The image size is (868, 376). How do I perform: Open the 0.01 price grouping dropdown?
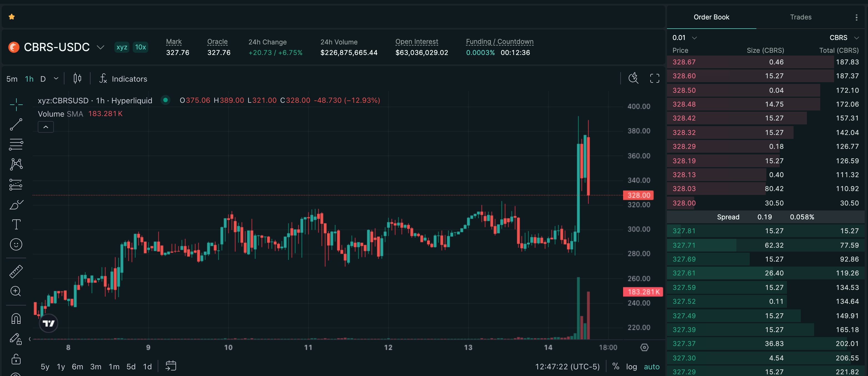click(684, 38)
